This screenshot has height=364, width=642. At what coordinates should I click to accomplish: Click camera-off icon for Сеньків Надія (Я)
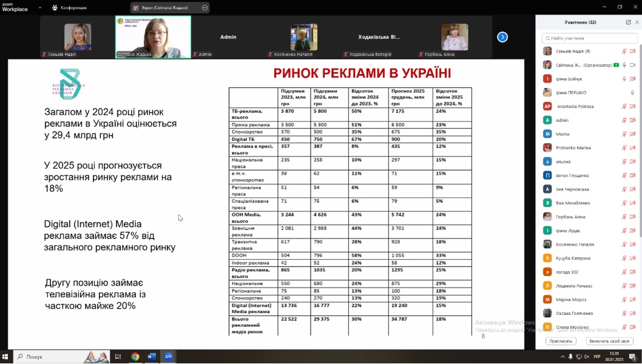click(632, 51)
